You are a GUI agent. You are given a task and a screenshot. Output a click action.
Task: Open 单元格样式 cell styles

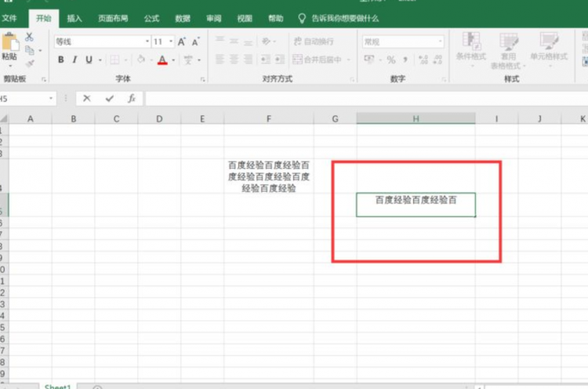549,50
